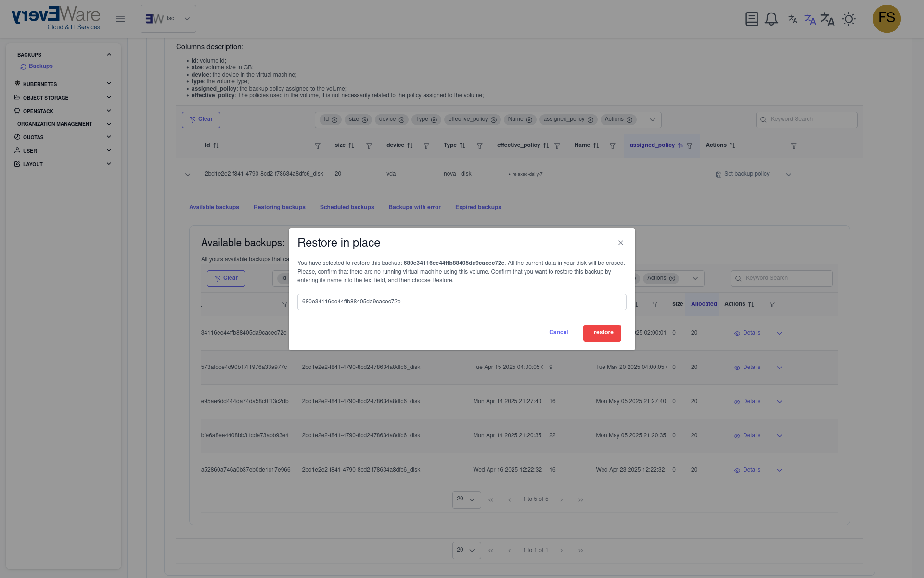Expand the volume row chevron
This screenshot has height=578, width=924.
click(x=188, y=175)
